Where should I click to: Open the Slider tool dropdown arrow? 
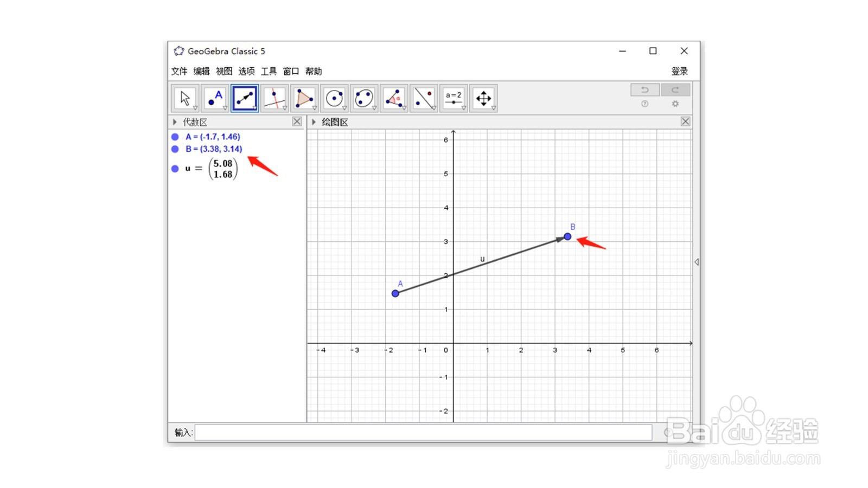pos(464,108)
